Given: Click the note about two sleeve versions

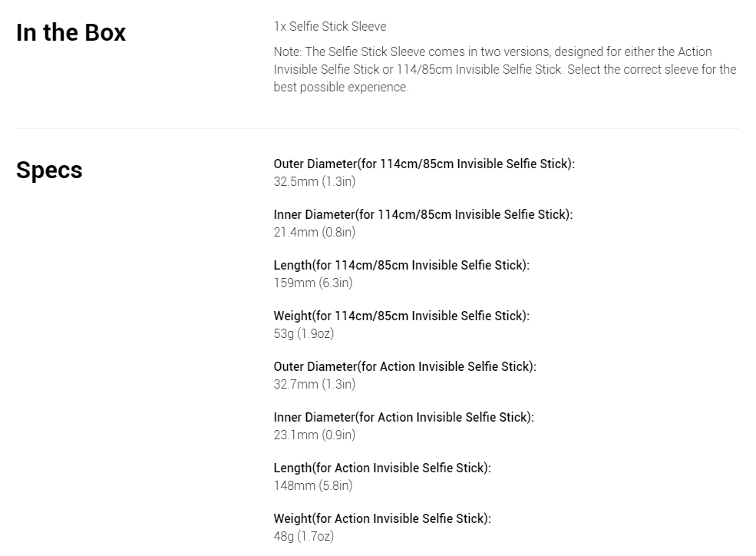Looking at the screenshot, I should [x=505, y=69].
